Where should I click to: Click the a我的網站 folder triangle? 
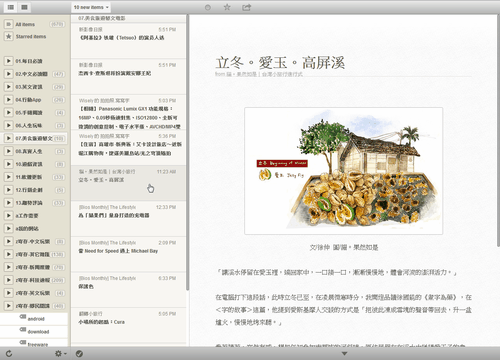8,228
